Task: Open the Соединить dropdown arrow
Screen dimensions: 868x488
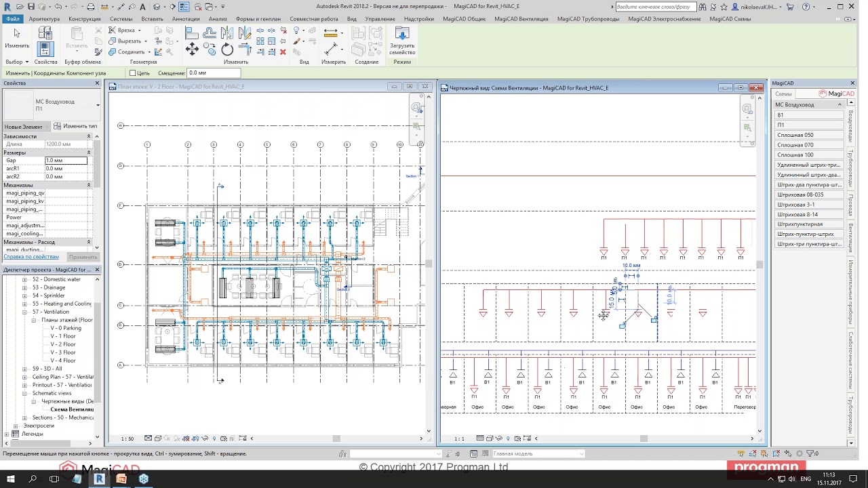Action: point(151,52)
